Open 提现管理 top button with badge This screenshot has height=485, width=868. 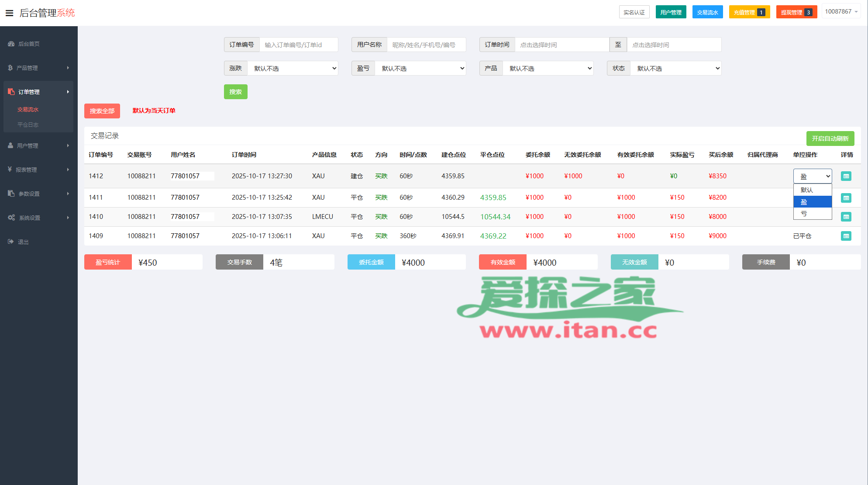tap(796, 12)
